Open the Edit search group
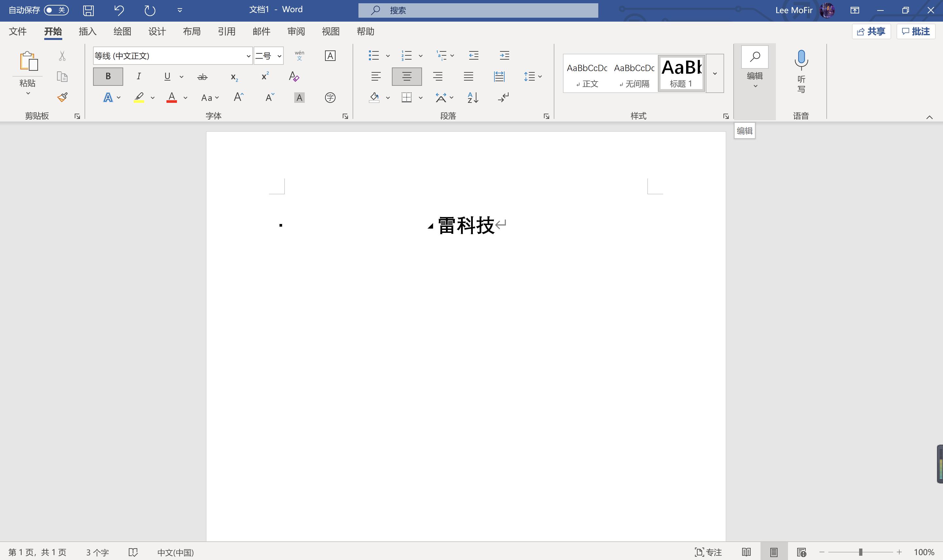Image resolution: width=943 pixels, height=560 pixels. point(755,68)
